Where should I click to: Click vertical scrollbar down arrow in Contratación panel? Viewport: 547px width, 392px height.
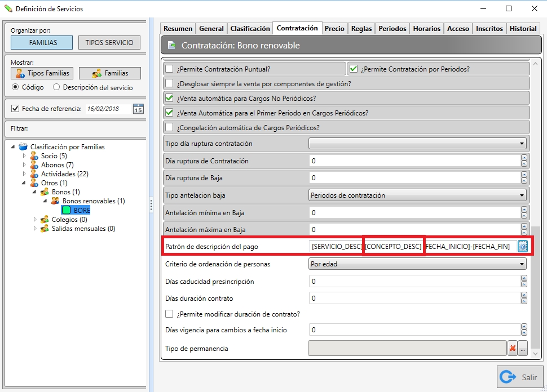(536, 354)
